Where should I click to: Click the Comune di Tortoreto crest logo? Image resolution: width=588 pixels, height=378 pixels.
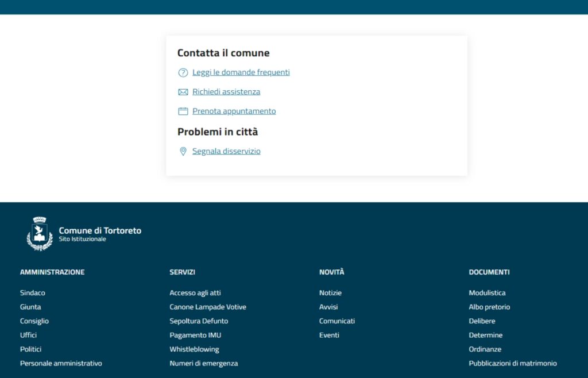[x=40, y=233]
